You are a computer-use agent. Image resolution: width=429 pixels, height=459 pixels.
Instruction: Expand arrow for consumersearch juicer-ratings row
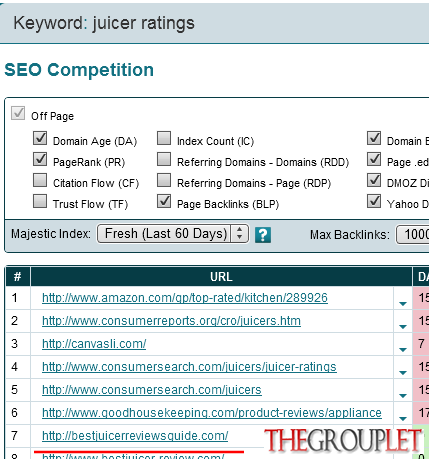(403, 373)
